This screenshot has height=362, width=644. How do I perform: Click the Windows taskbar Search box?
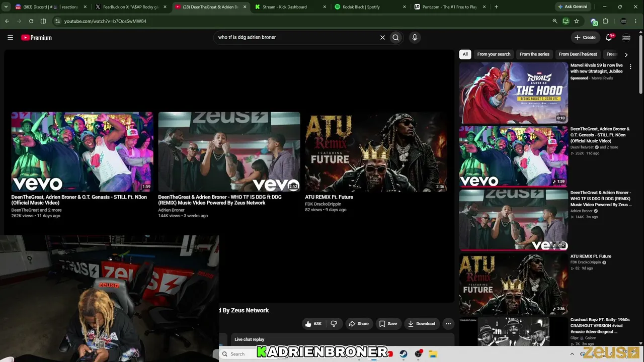(x=237, y=354)
